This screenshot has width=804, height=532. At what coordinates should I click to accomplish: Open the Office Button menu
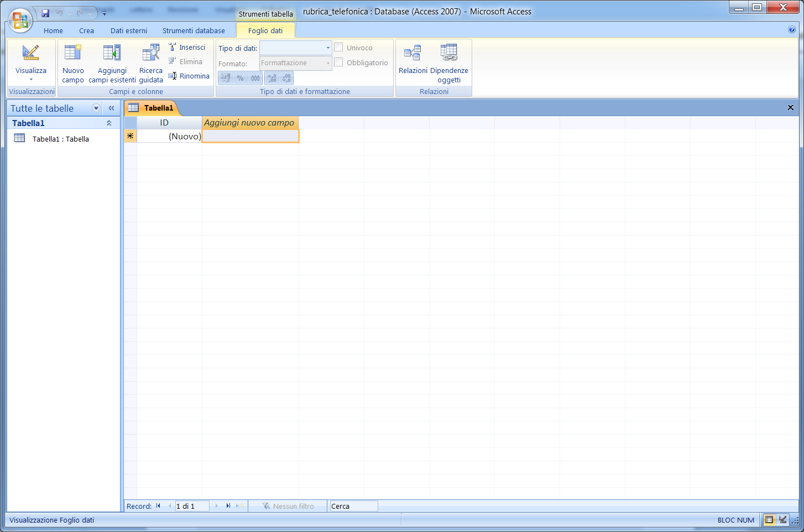(20, 20)
